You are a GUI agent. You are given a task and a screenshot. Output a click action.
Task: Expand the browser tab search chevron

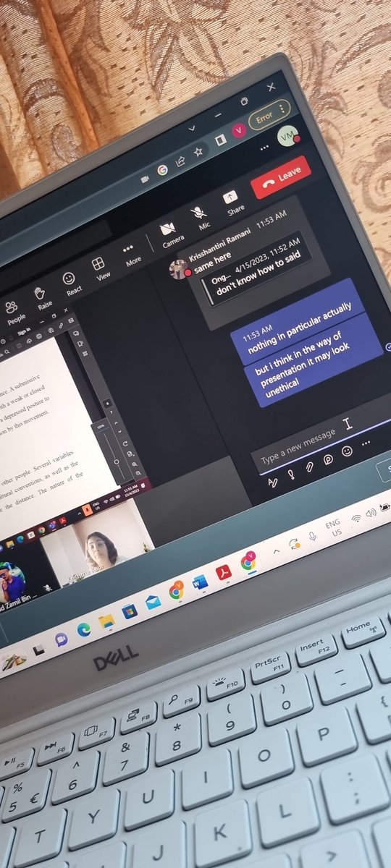[190, 127]
